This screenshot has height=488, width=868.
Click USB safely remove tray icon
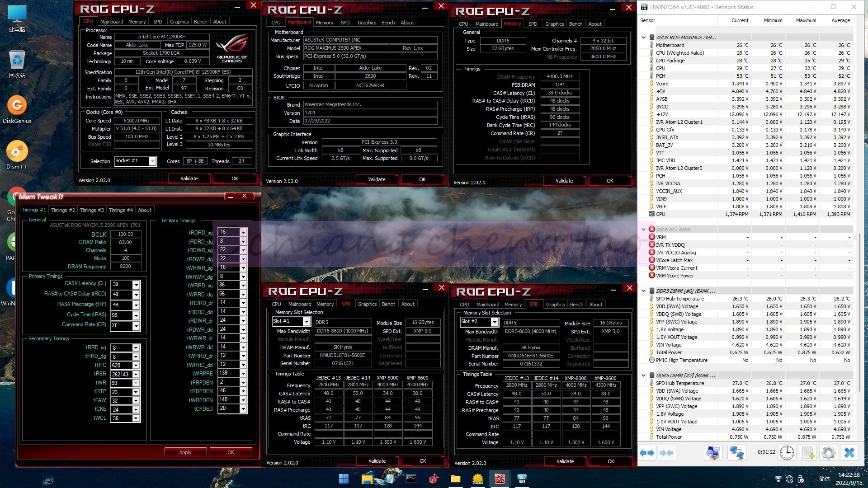pyautogui.click(x=801, y=479)
